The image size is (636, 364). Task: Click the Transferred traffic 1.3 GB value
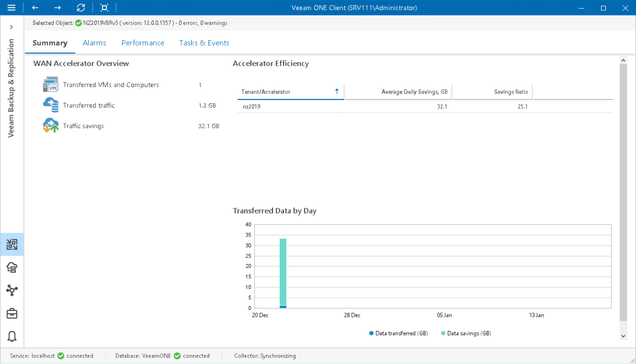click(207, 105)
